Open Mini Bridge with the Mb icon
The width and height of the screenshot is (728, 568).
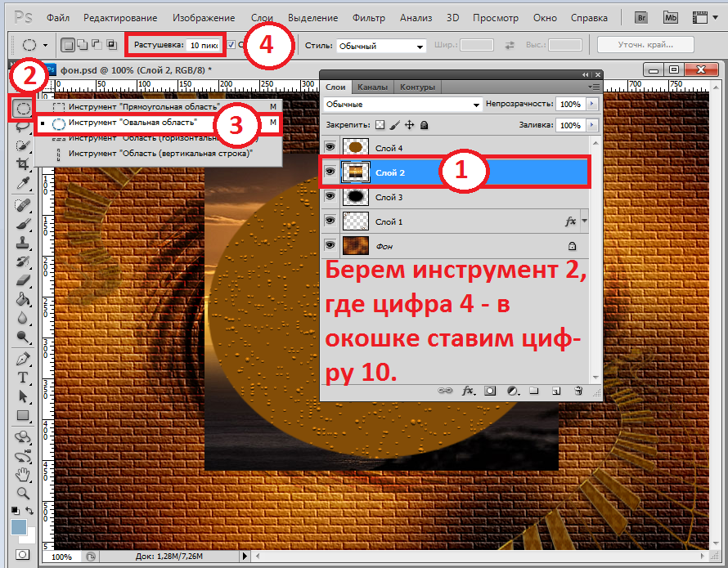[671, 18]
